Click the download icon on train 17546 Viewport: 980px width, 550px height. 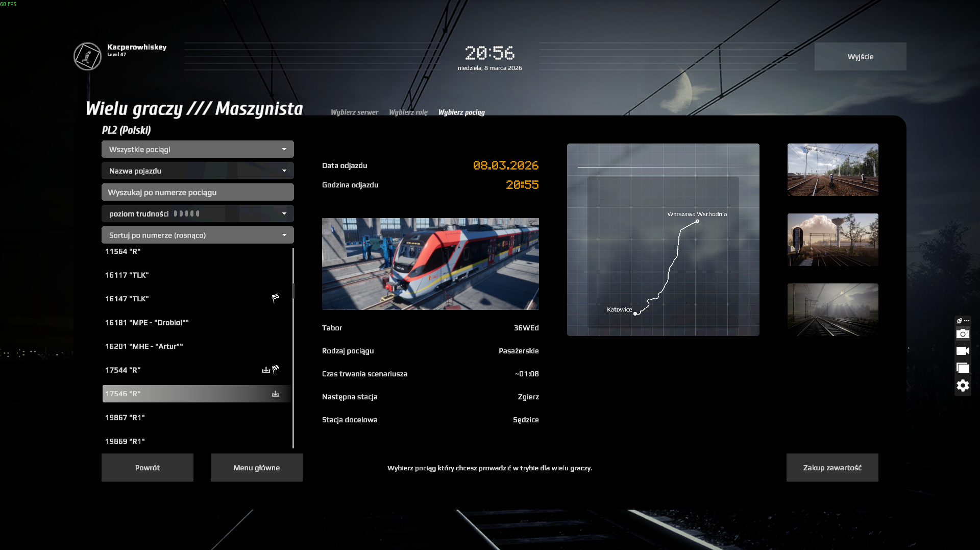[276, 394]
